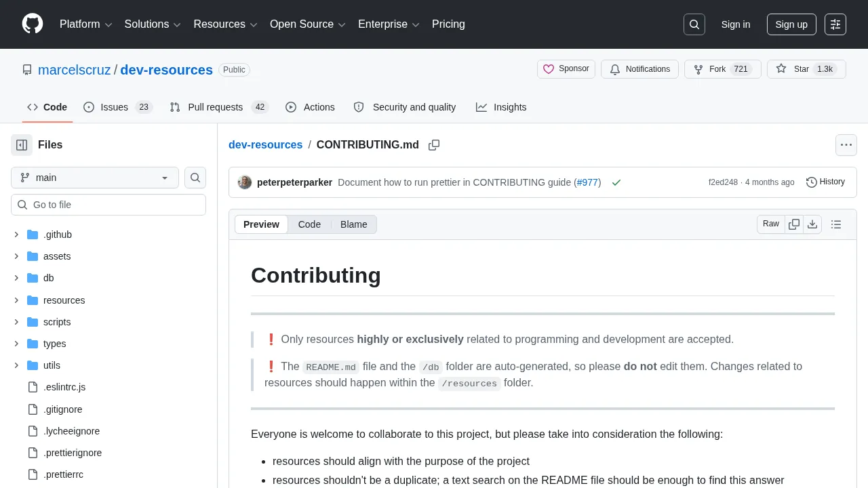
Task: Open the main branch selector dropdown
Action: pyautogui.click(x=95, y=178)
